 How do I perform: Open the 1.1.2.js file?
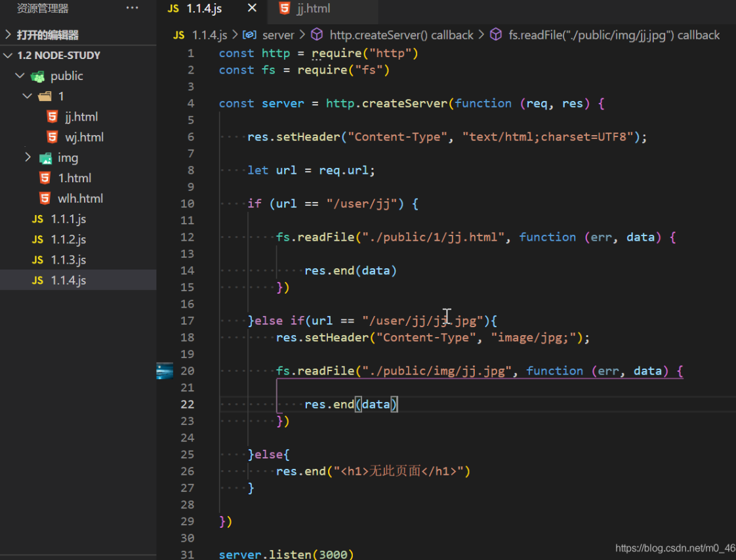coord(68,239)
